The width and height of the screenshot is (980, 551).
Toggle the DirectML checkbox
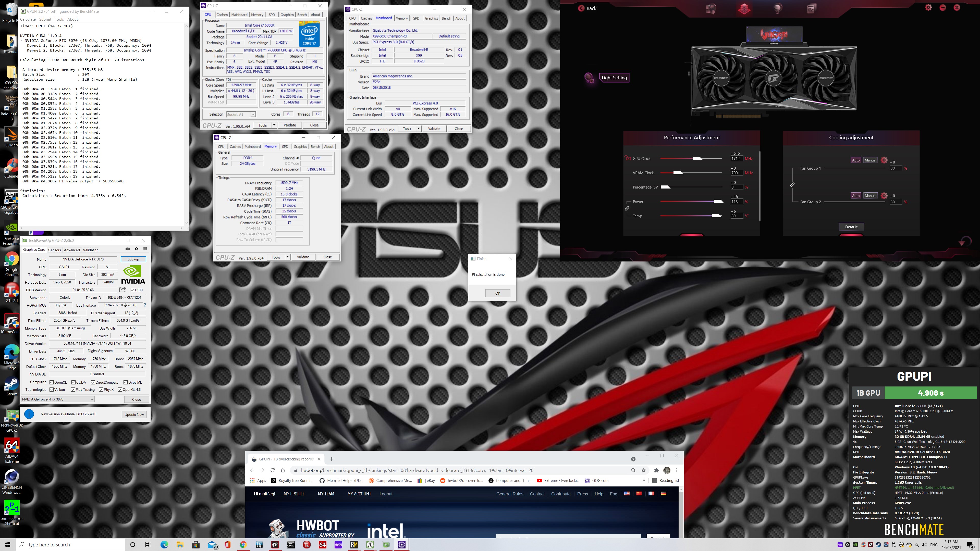pos(126,382)
